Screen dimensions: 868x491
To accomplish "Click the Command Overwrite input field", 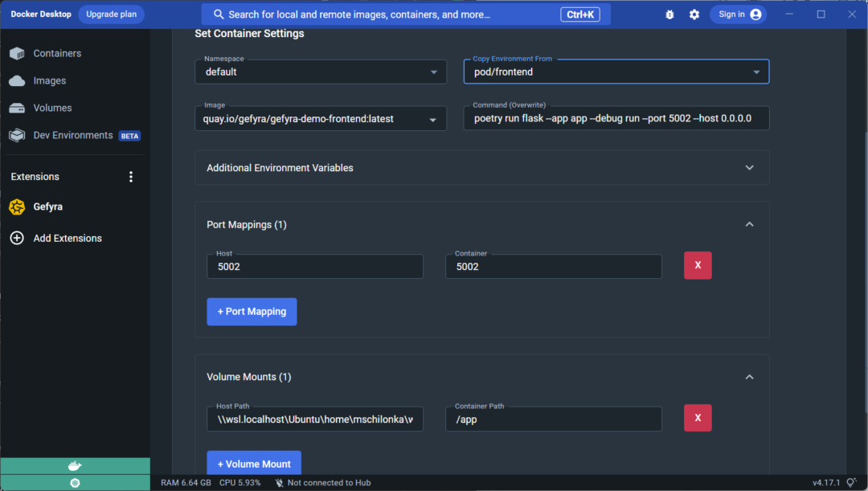I will tap(616, 118).
